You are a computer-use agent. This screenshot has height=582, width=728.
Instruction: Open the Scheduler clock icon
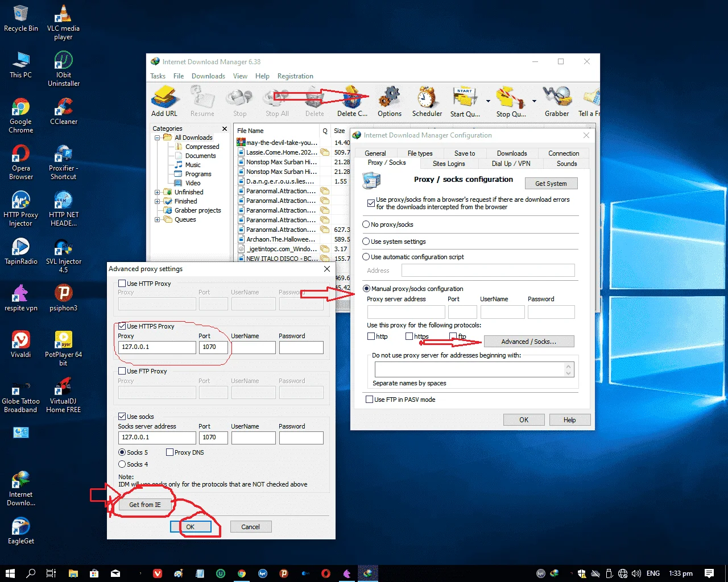click(427, 101)
